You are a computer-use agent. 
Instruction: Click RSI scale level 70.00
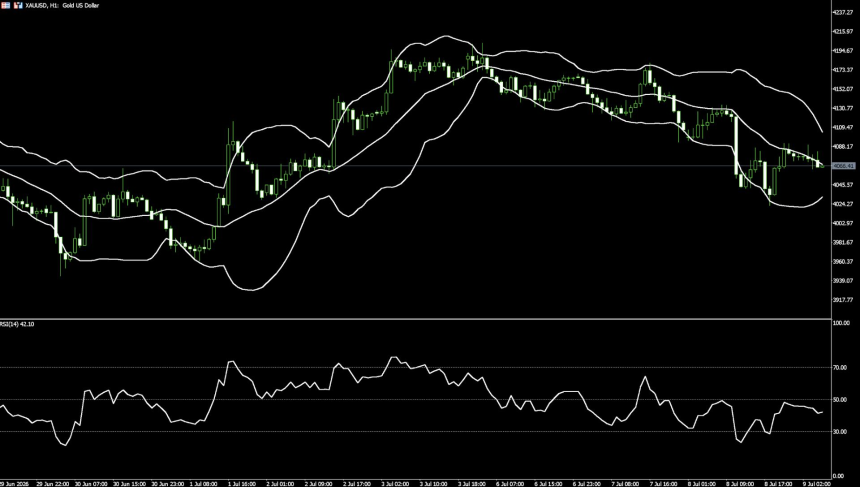pos(840,368)
